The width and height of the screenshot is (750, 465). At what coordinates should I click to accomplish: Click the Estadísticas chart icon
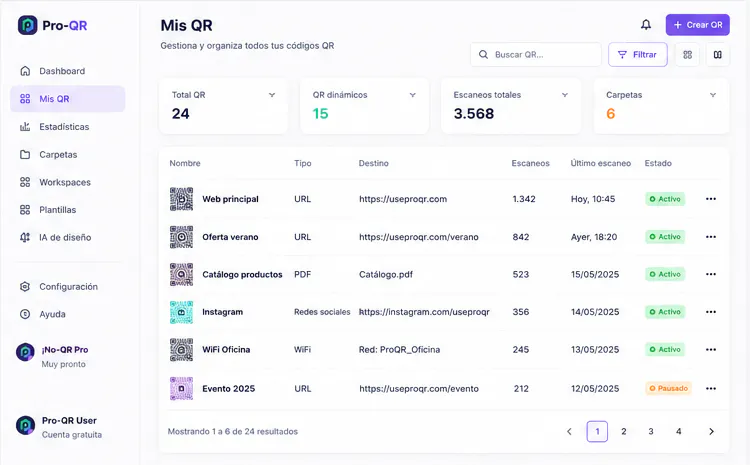25,127
